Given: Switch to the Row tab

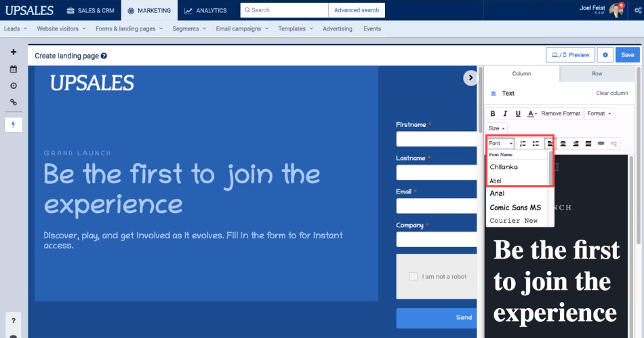Looking at the screenshot, I should (x=597, y=73).
